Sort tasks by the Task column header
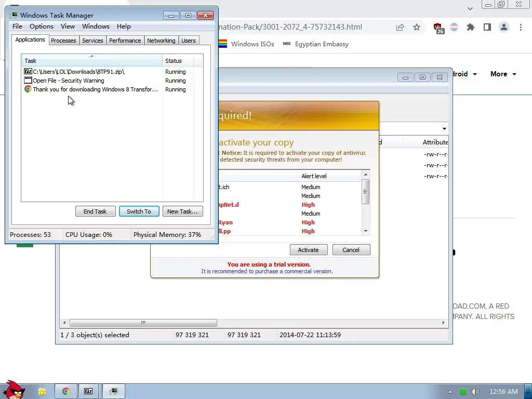The height and width of the screenshot is (399, 532). click(92, 61)
